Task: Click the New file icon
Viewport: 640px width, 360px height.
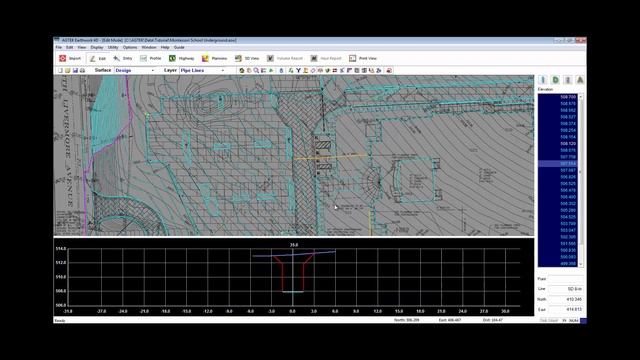Action: (x=60, y=71)
